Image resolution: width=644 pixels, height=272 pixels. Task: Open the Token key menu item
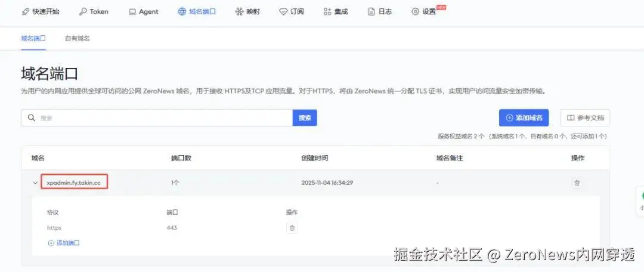click(x=94, y=11)
